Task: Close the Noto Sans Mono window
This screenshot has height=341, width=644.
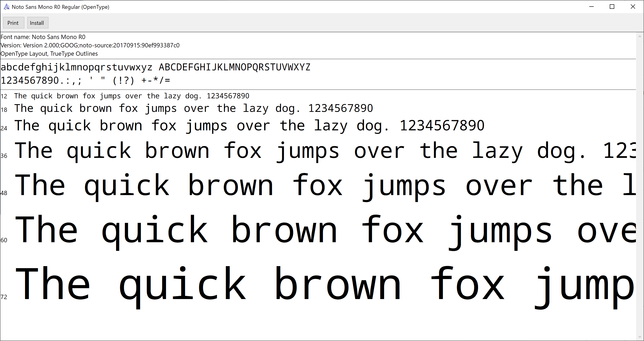Action: pos(633,7)
